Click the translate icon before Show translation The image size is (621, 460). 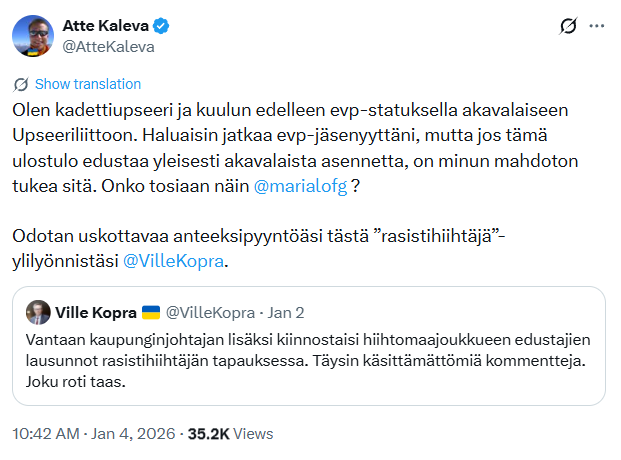point(22,84)
